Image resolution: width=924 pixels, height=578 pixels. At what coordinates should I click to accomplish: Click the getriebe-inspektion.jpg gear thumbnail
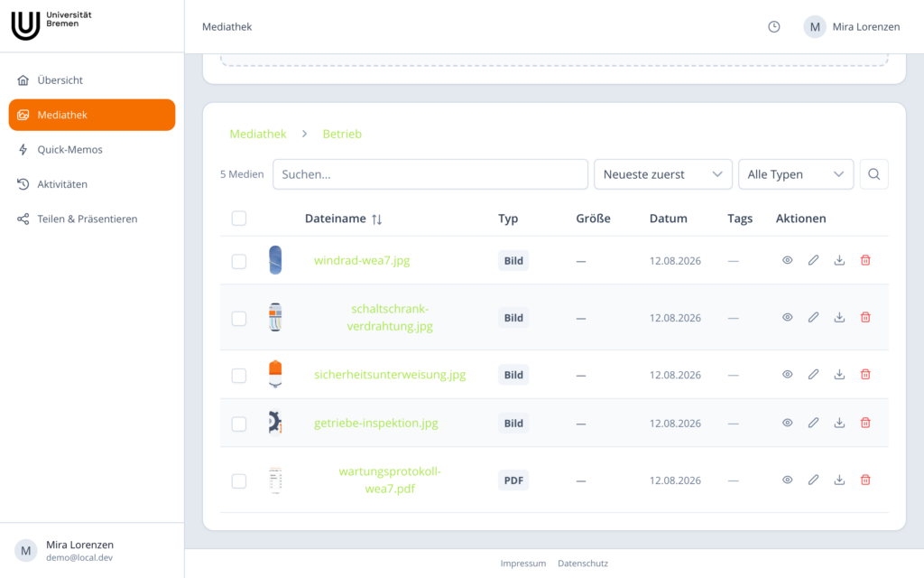pyautogui.click(x=275, y=423)
